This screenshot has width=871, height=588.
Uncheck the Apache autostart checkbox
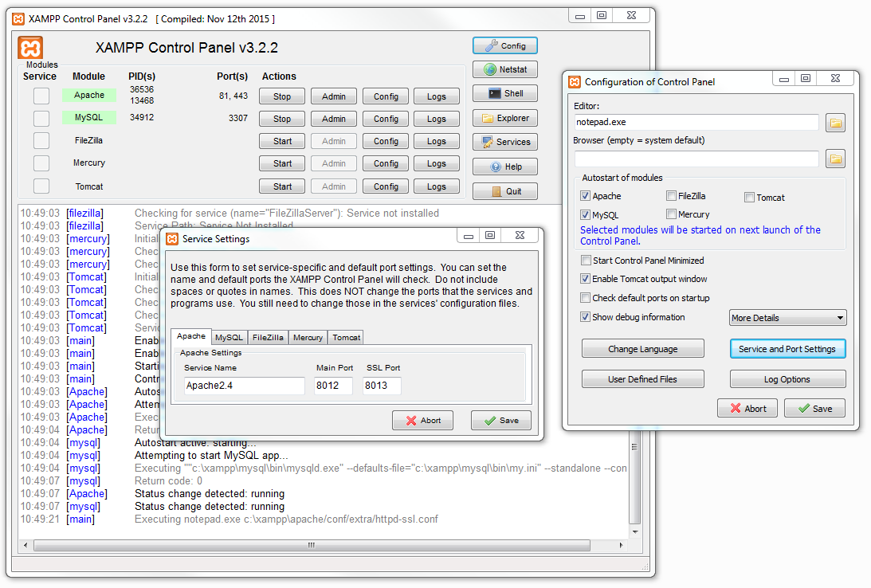(x=586, y=196)
